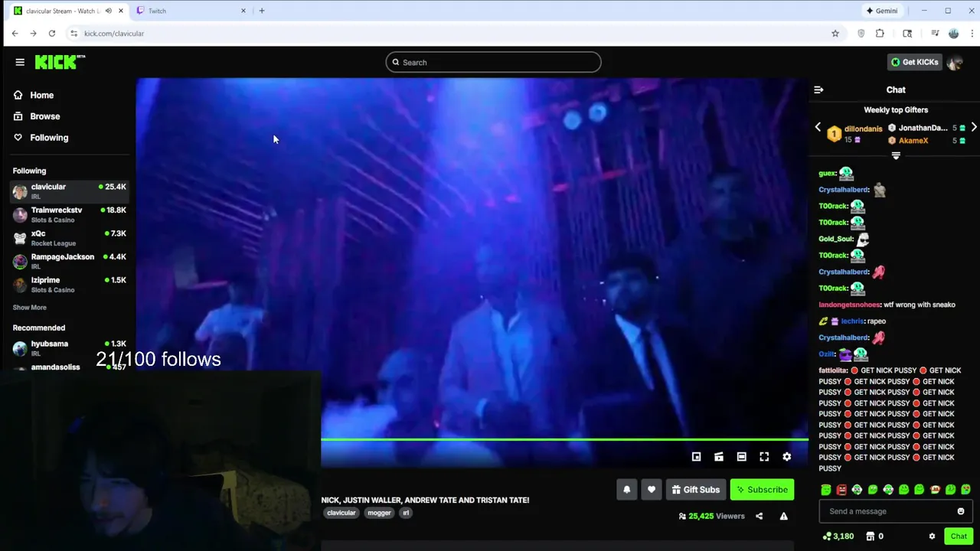
Task: Create a clip with the clapperboard icon
Action: (x=719, y=457)
